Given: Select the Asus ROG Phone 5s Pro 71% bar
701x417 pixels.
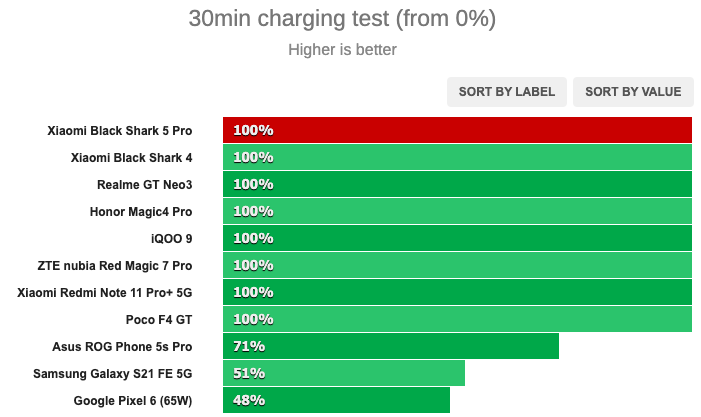Looking at the screenshot, I should 391,346.
